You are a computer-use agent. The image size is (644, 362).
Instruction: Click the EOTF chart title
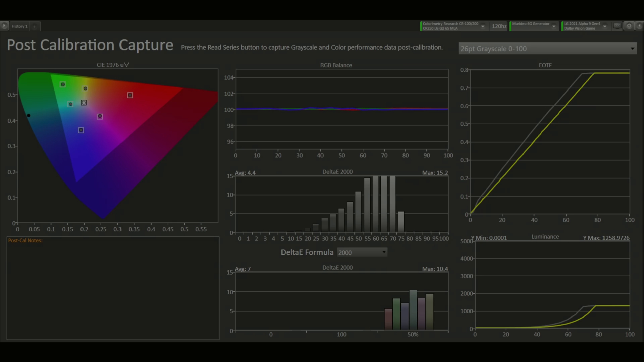pos(545,65)
